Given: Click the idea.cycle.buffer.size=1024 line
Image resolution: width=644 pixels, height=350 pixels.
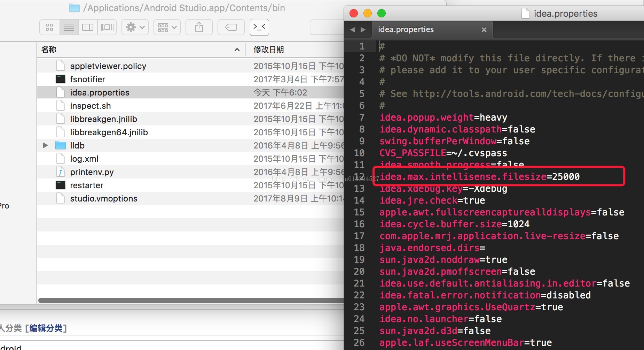Looking at the screenshot, I should point(454,224).
